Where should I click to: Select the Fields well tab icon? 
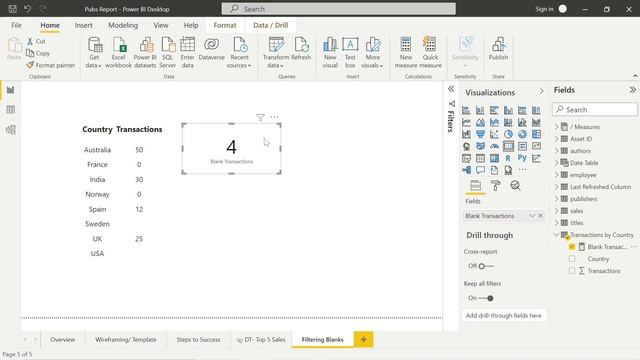click(476, 186)
